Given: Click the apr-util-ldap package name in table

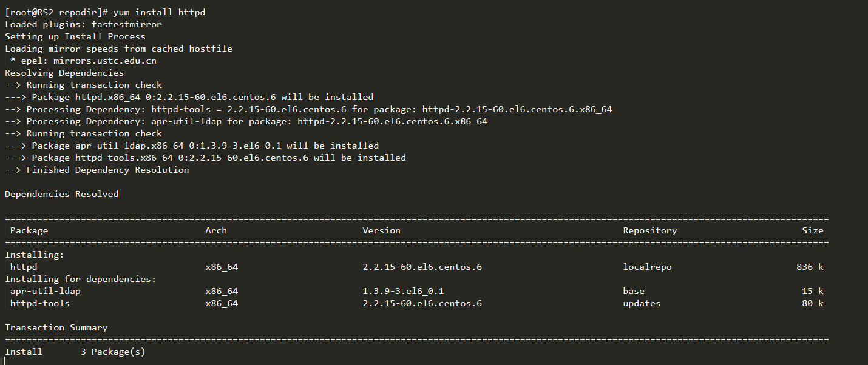Looking at the screenshot, I should pos(45,291).
